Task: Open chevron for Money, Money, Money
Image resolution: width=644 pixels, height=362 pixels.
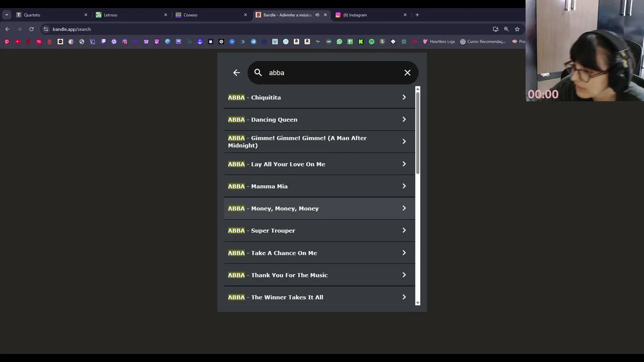Action: click(404, 208)
